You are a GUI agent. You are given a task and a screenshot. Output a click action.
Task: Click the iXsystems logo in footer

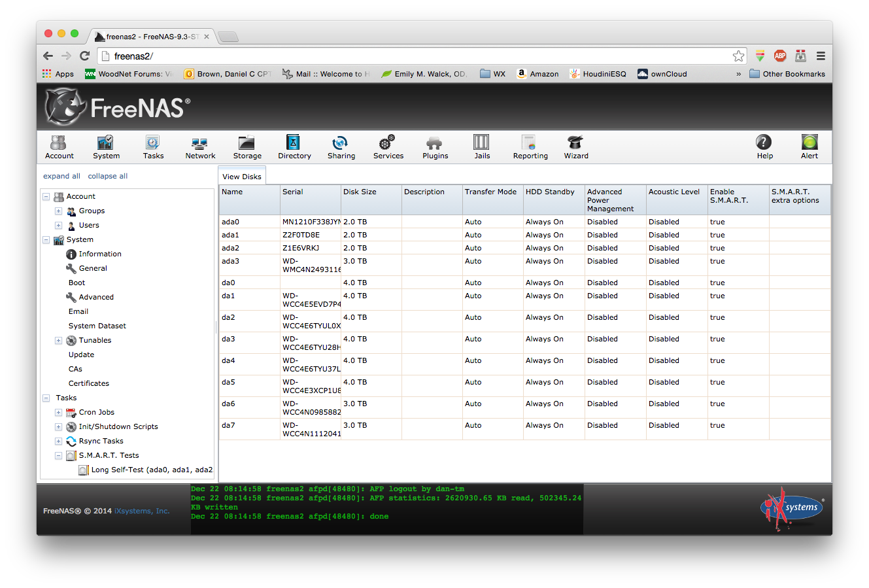tap(792, 509)
